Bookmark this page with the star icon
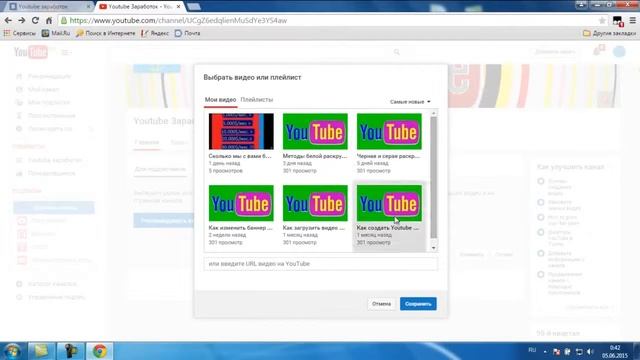This screenshot has height=360, width=640. click(x=602, y=20)
